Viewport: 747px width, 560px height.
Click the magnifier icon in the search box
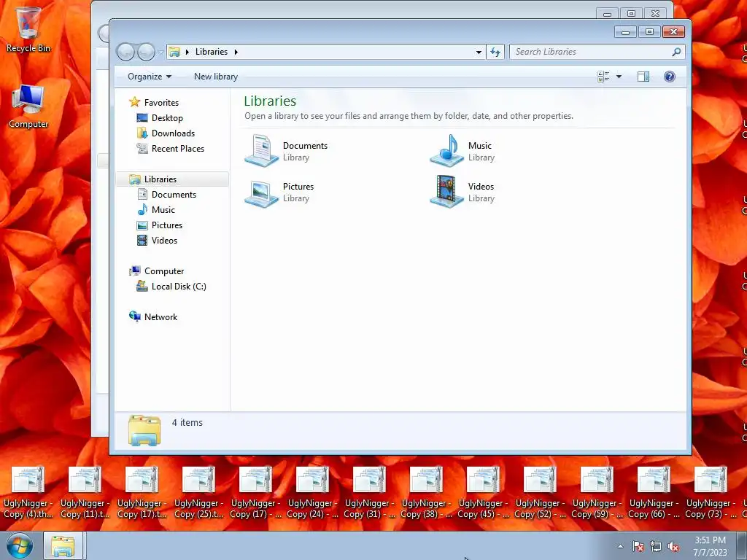pos(676,52)
